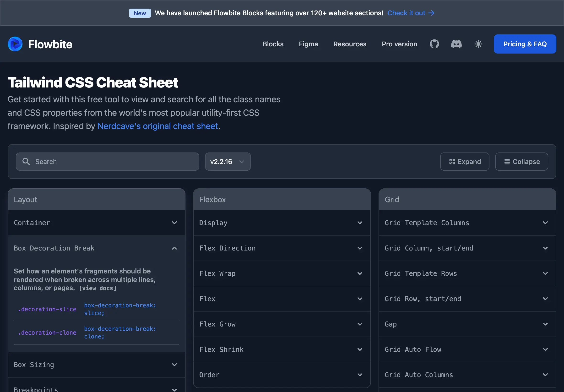Open the GitHub repository icon
This screenshot has height=392, width=564.
point(434,44)
